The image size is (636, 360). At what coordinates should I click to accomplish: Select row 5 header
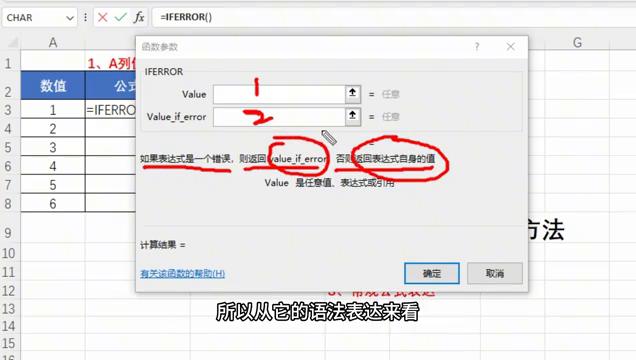[8, 147]
